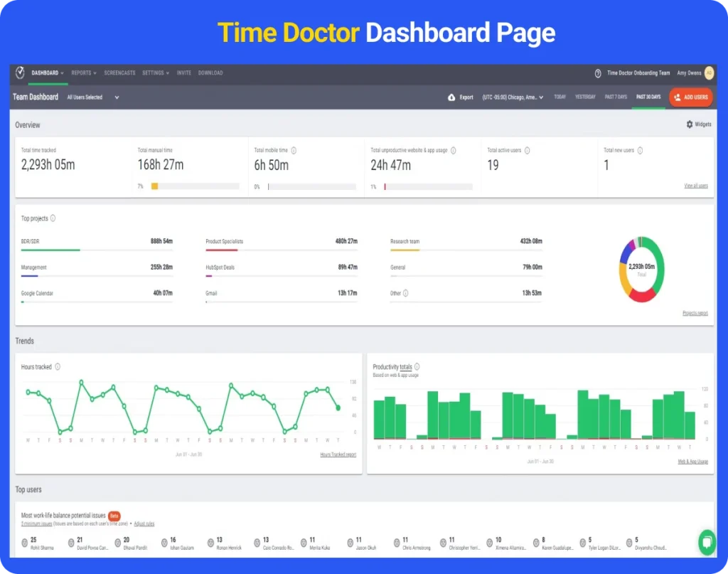Click the 2,293h 05m total time value

coord(48,165)
